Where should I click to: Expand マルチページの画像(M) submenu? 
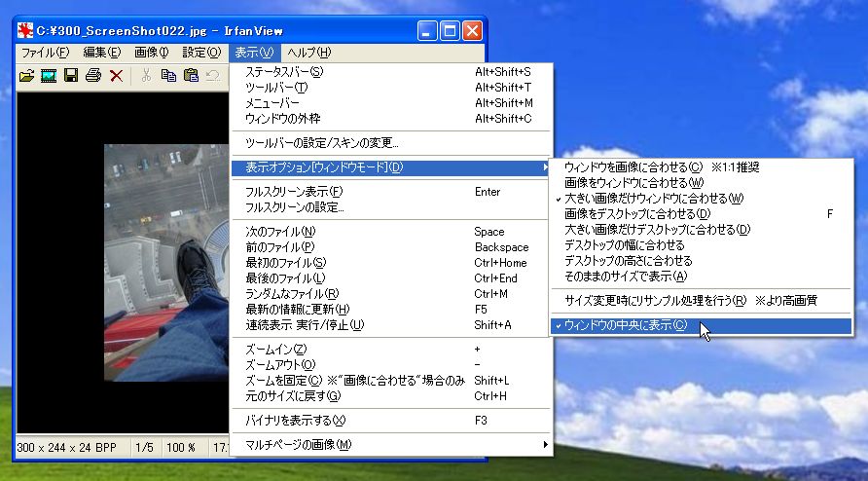pyautogui.click(x=391, y=444)
